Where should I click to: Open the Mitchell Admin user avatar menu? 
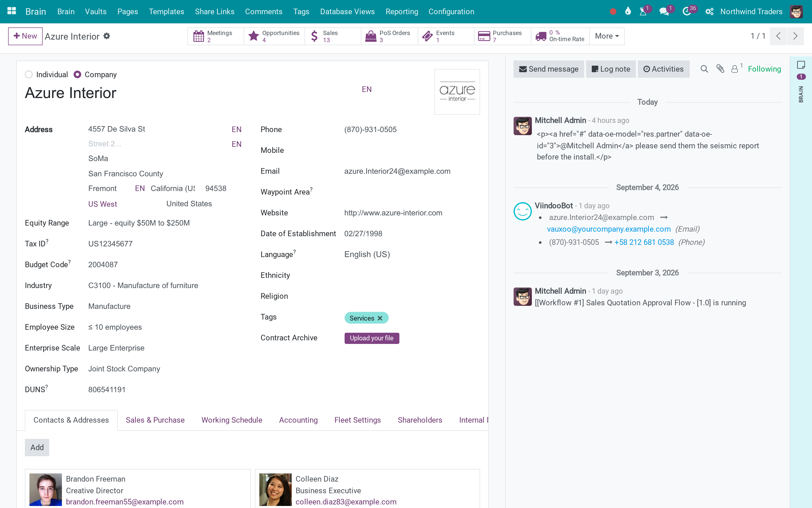796,12
